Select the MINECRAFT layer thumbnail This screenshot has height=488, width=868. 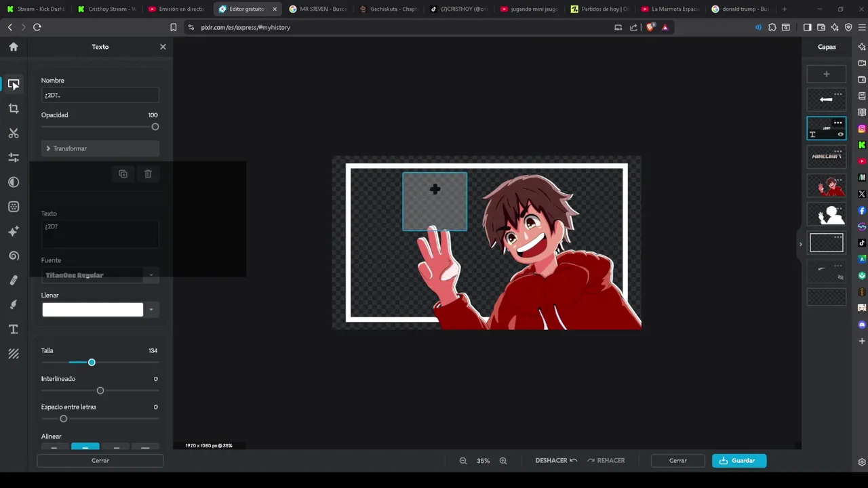(x=826, y=157)
